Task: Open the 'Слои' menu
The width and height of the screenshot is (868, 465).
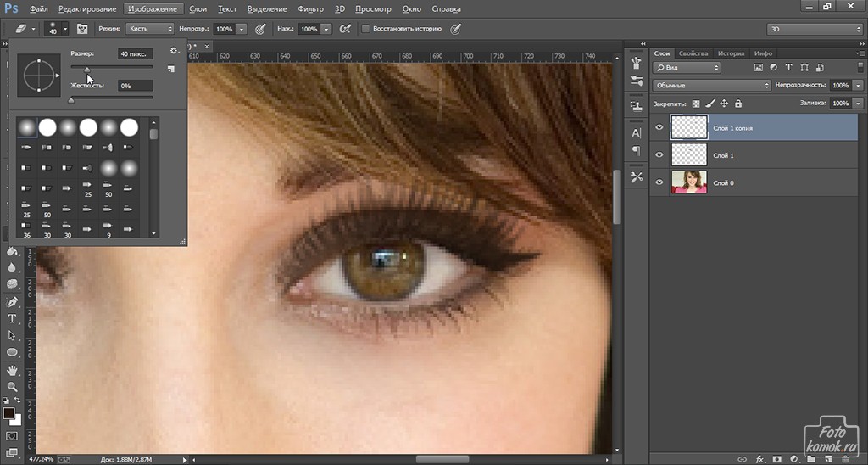Action: point(198,8)
